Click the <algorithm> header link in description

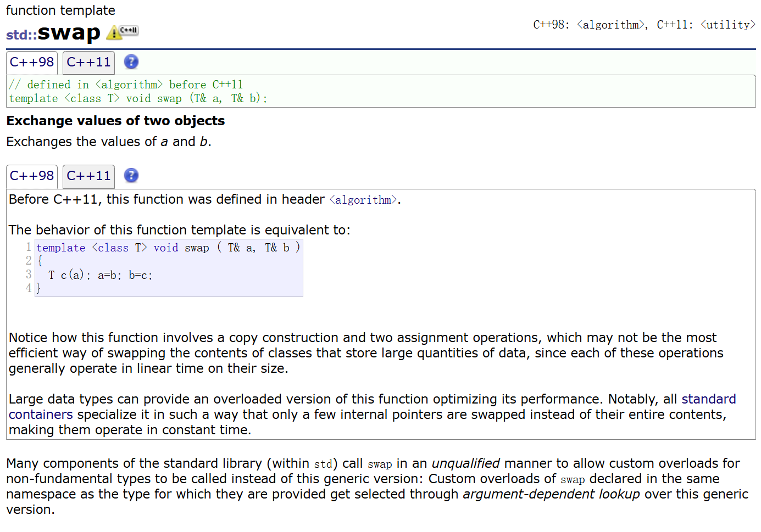(x=363, y=200)
